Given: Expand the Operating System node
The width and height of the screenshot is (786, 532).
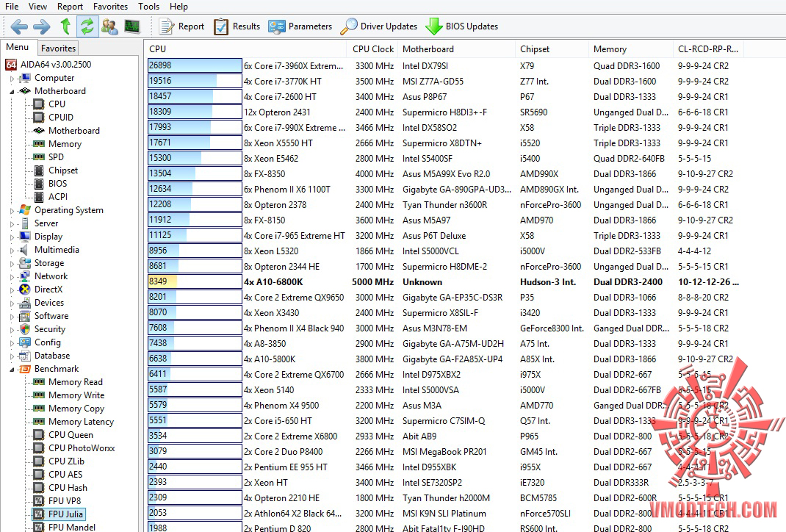Looking at the screenshot, I should pos(12,211).
